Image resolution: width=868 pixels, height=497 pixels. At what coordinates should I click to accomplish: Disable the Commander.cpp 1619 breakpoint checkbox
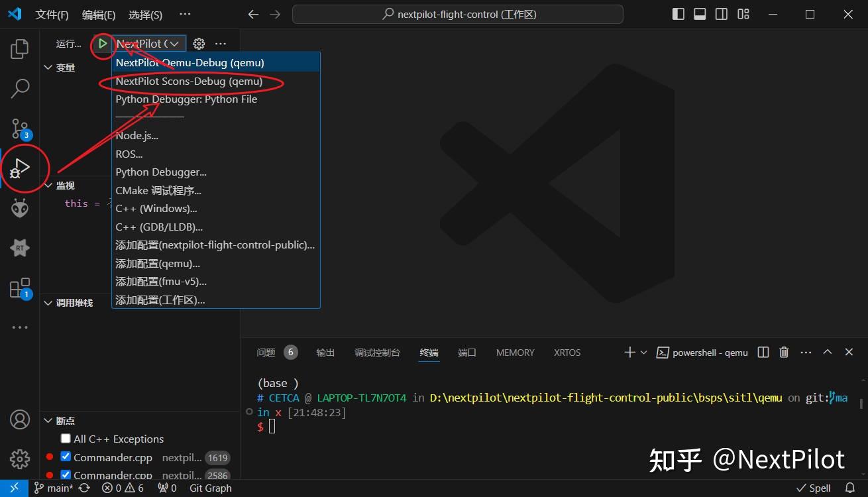64,457
